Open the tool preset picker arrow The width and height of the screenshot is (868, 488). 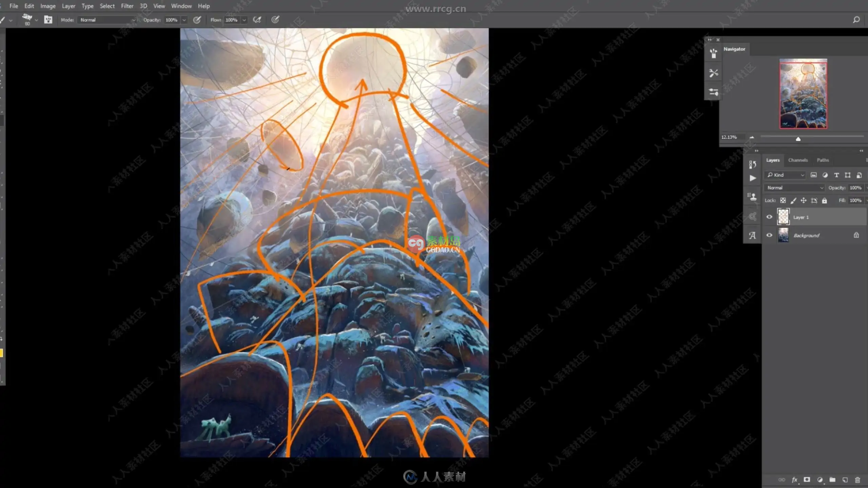(11, 20)
